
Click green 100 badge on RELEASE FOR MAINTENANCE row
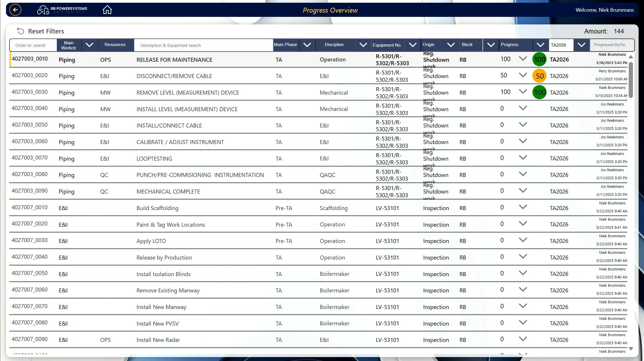pyautogui.click(x=540, y=59)
